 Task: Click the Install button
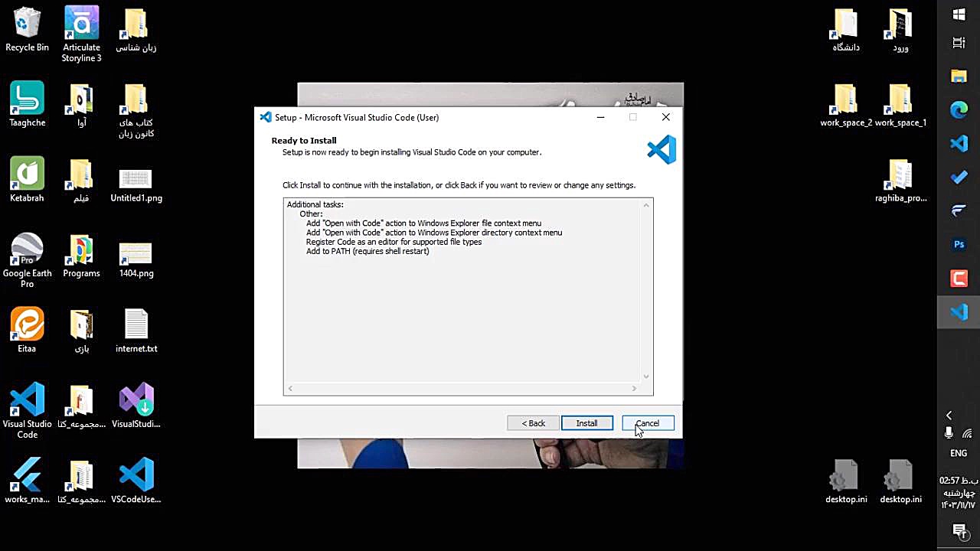pyautogui.click(x=586, y=423)
